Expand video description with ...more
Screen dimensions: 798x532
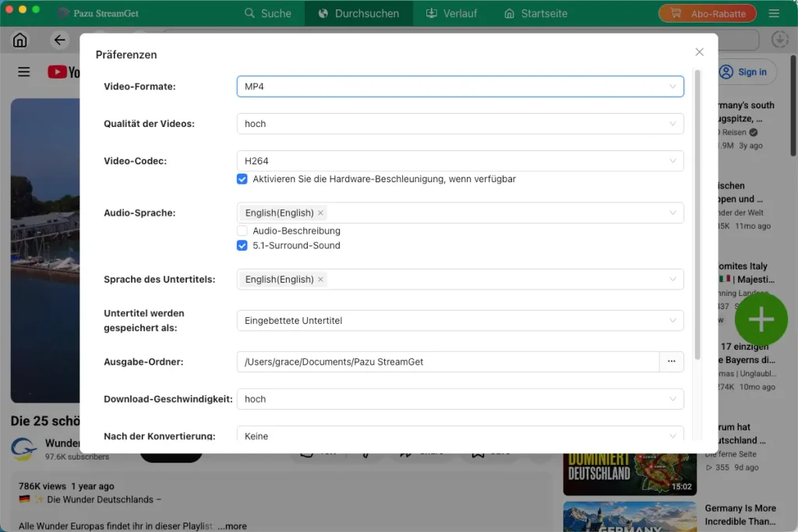pos(232,526)
